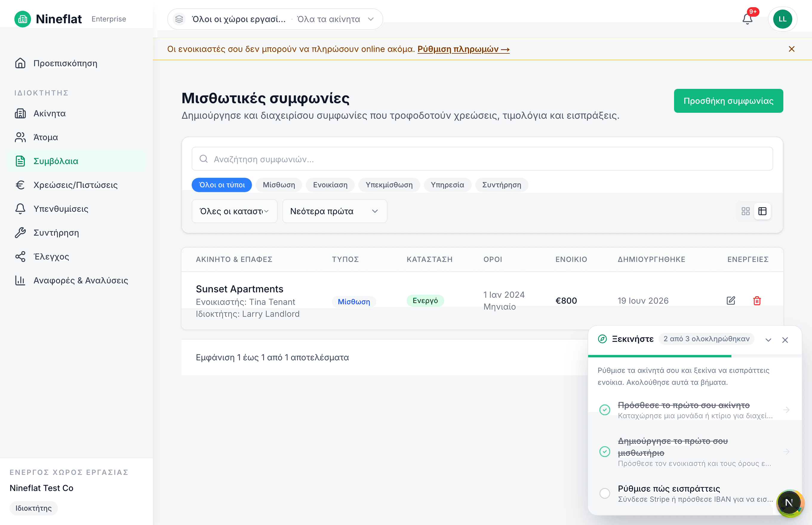Click the €800 rent value
The width and height of the screenshot is (812, 525).
pos(566,301)
